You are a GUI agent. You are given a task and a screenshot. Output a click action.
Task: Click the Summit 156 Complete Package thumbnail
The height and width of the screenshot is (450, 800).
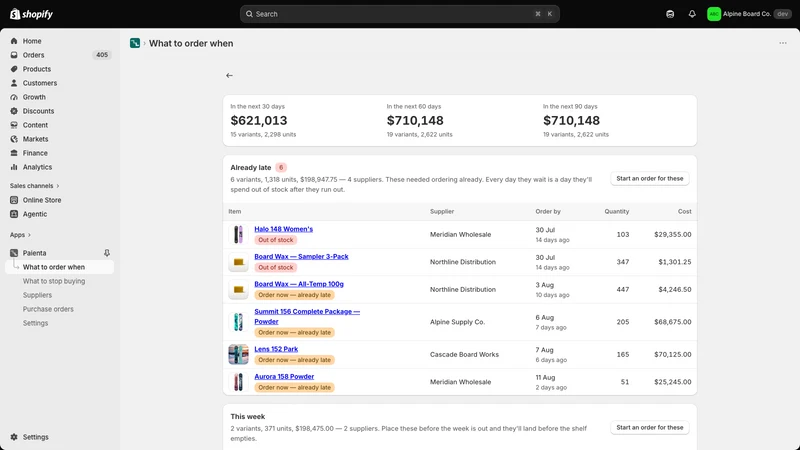(238, 322)
